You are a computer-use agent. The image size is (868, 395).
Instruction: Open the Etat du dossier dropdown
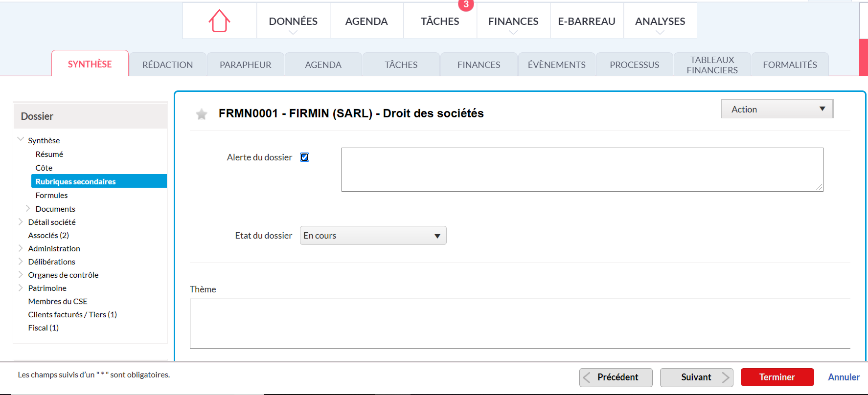coord(373,236)
